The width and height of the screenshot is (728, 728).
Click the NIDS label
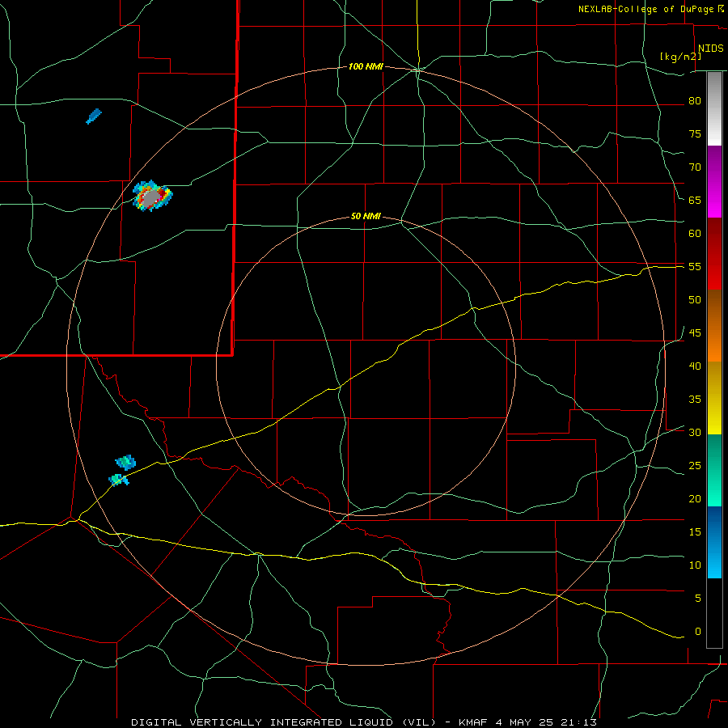(x=711, y=49)
